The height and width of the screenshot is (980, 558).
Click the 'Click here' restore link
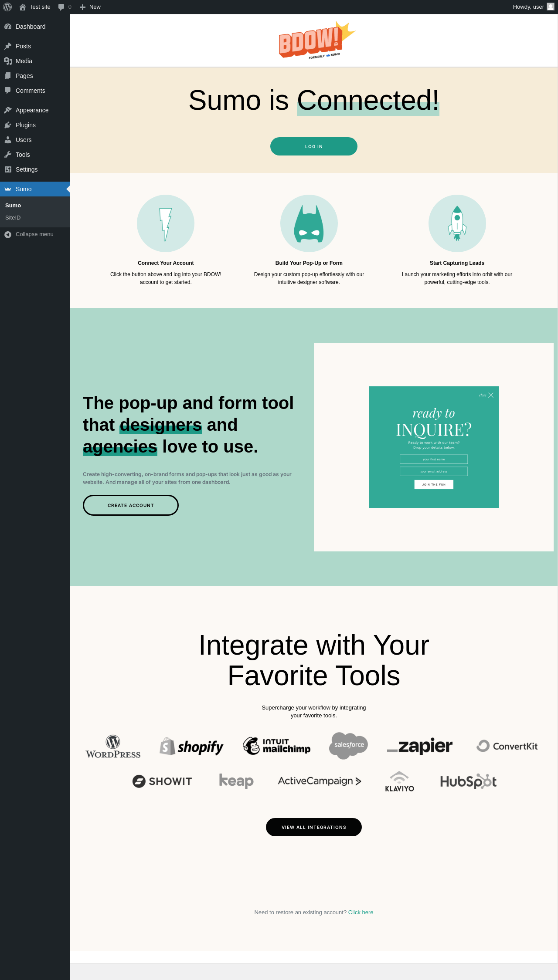click(x=361, y=912)
